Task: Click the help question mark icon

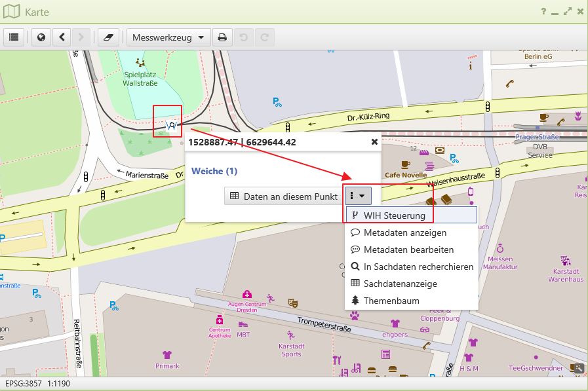Action: [543, 12]
